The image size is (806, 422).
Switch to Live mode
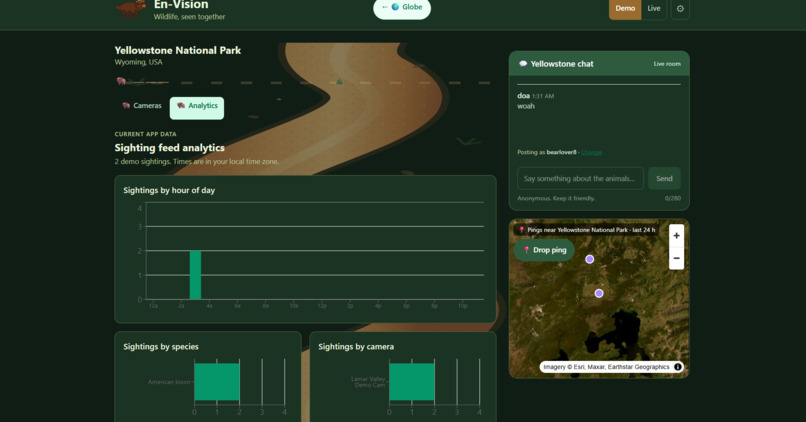coord(654,9)
